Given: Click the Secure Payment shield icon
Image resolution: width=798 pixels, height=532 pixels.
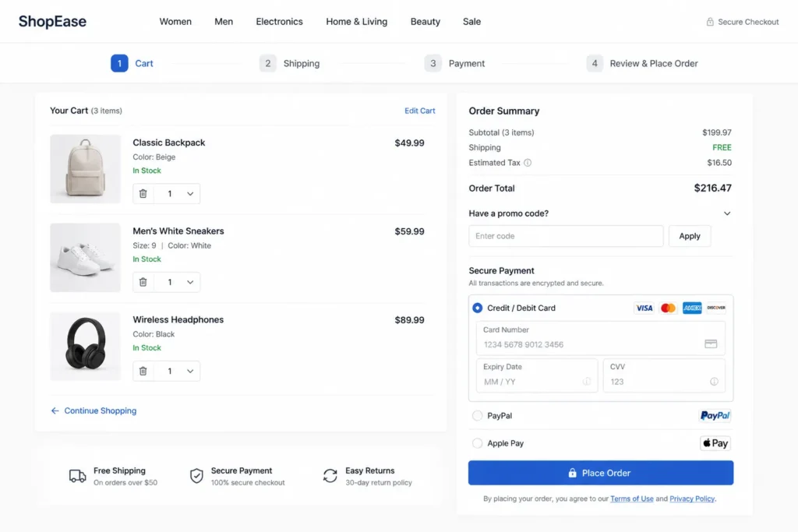Looking at the screenshot, I should (x=196, y=476).
